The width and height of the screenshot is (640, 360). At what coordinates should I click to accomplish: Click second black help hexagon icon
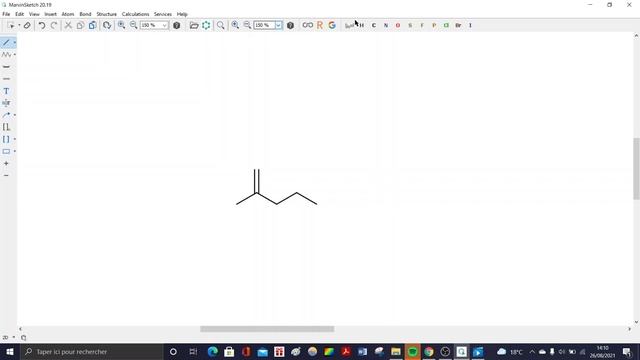pos(290,25)
